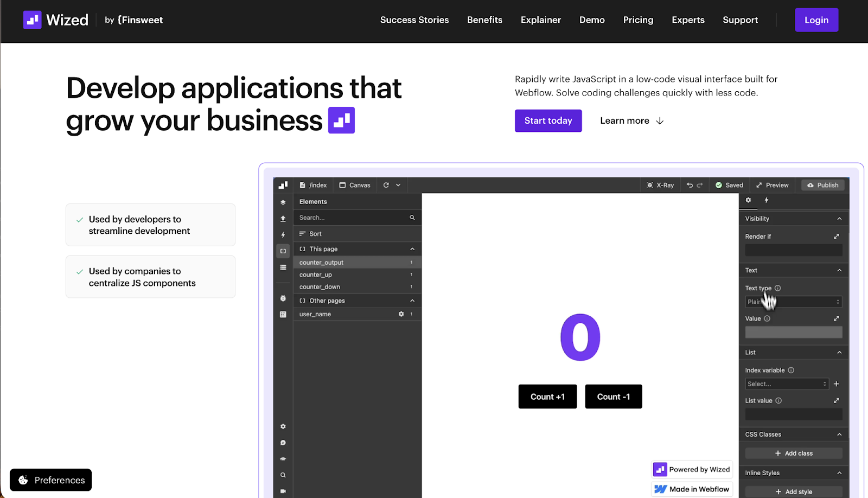Open the Demo nav item
The width and height of the screenshot is (868, 498).
[592, 20]
